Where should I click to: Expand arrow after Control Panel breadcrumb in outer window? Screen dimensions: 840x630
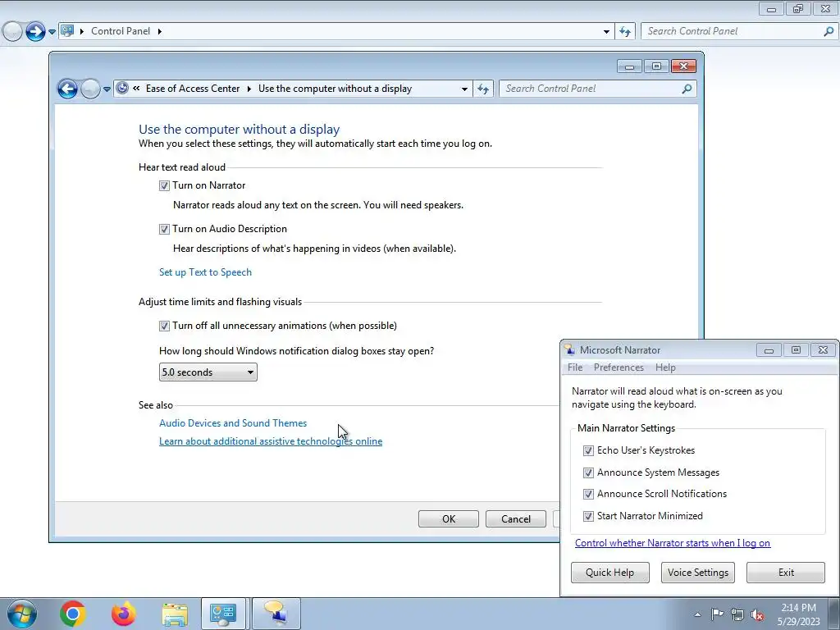160,32
